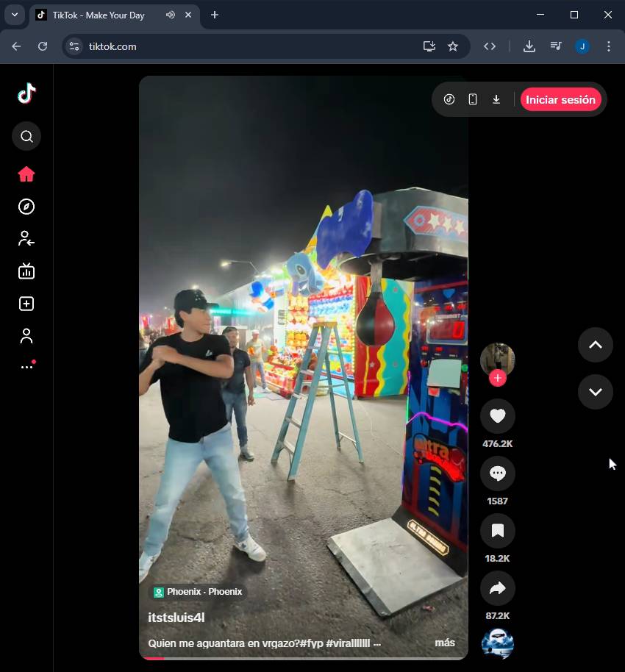
Task: Go to the Home feed icon
Action: (x=26, y=174)
